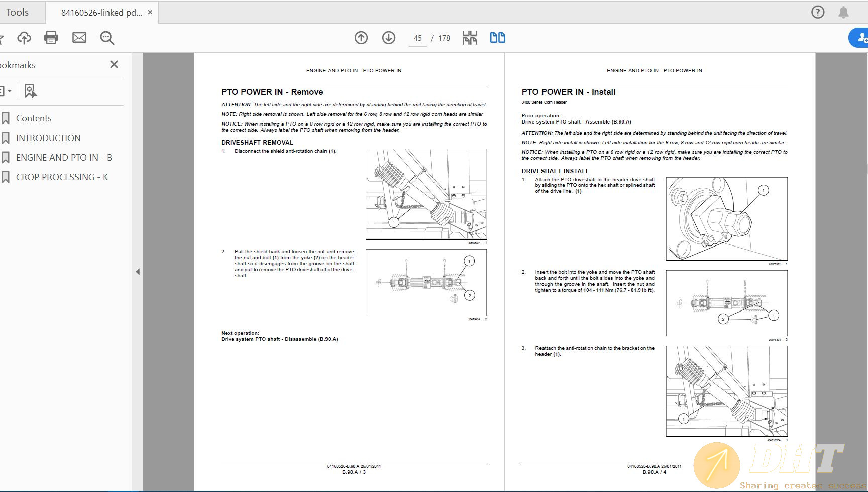Click find current bookmark icon
Viewport: 868px width, 492px height.
coord(30,91)
